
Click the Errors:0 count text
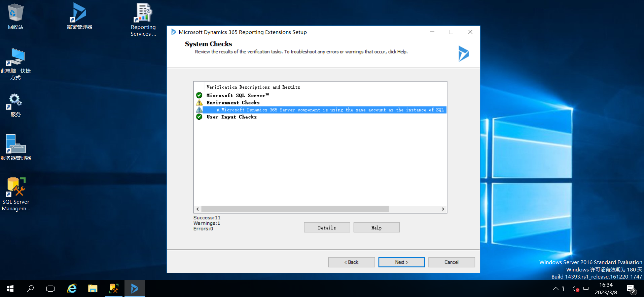point(203,228)
